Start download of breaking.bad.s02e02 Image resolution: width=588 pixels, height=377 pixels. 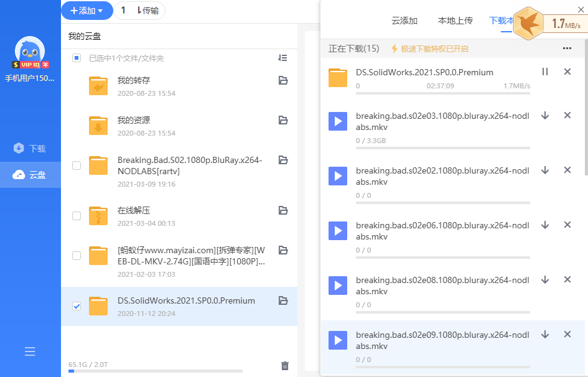(545, 170)
